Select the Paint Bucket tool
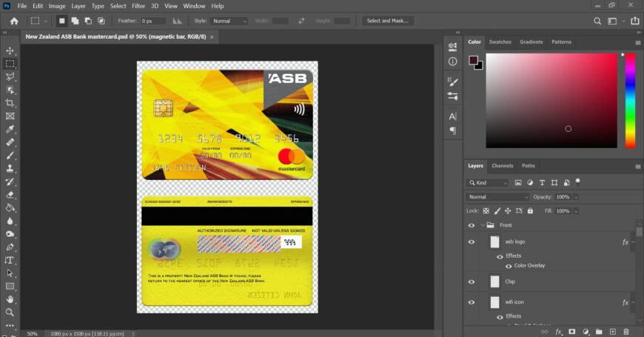Viewport: 644px width, 337px height. tap(10, 208)
